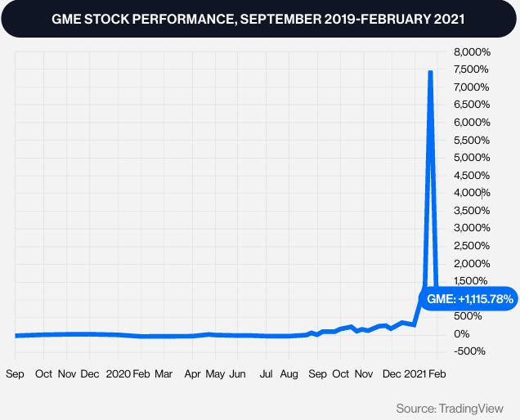Click the May x-axis label
The height and width of the screenshot is (420, 520).
pyautogui.click(x=215, y=374)
